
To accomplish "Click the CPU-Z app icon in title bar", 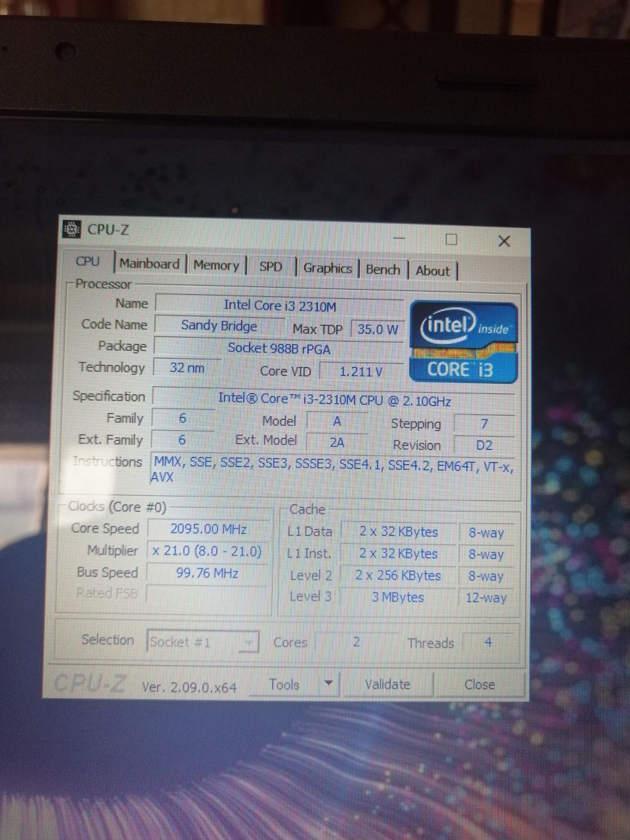I will [x=72, y=229].
